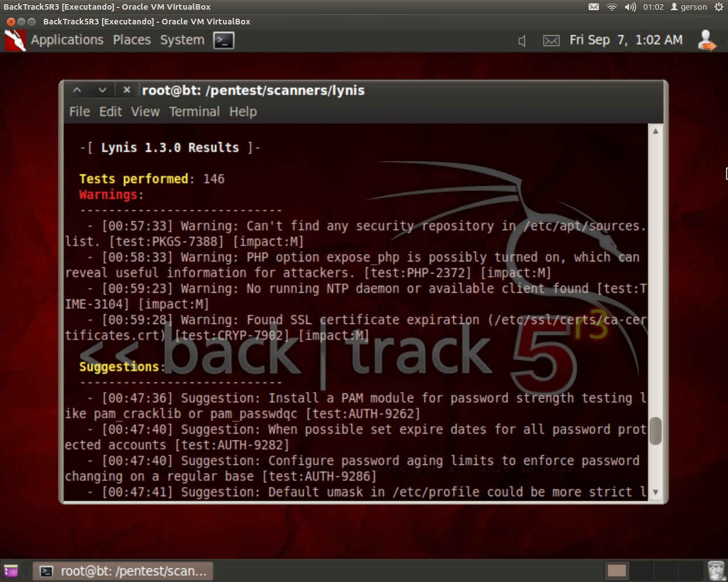Open the trash icon in bottom panel
The height and width of the screenshot is (582, 728).
tap(716, 570)
